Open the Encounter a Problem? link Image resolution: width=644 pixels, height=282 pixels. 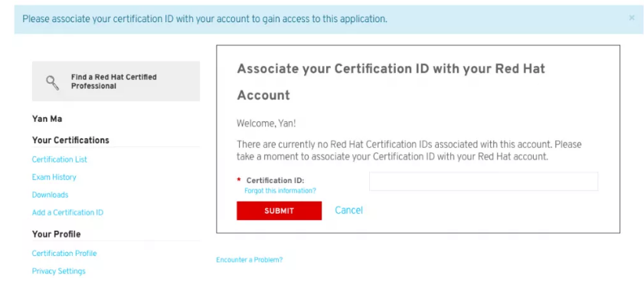[250, 260]
